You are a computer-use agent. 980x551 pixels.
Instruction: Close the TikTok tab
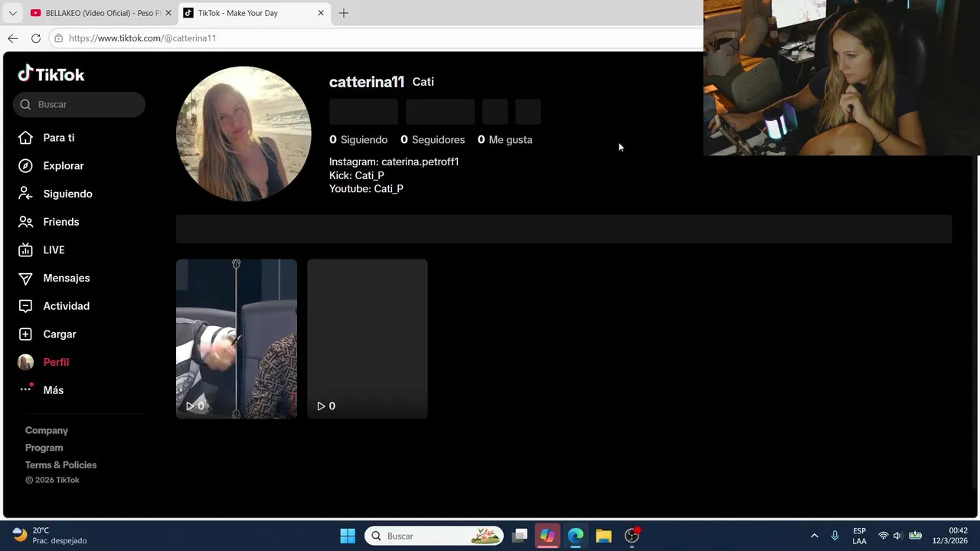point(321,13)
